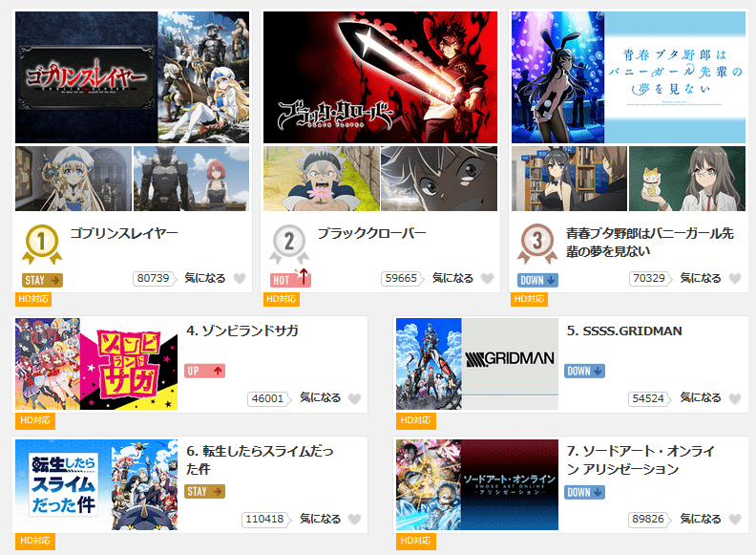The image size is (756, 555).
Task: Click 気になる label on ゴブリンスレイヤー card
Action: (x=205, y=279)
